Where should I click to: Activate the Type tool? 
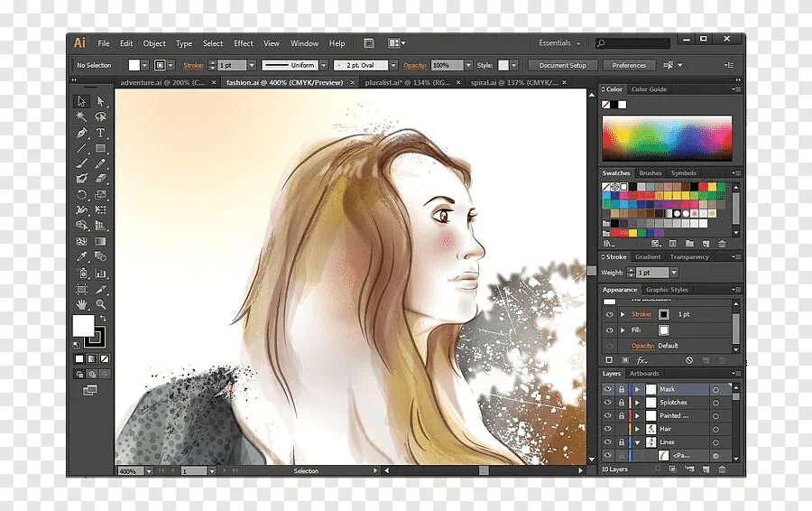coord(100,133)
